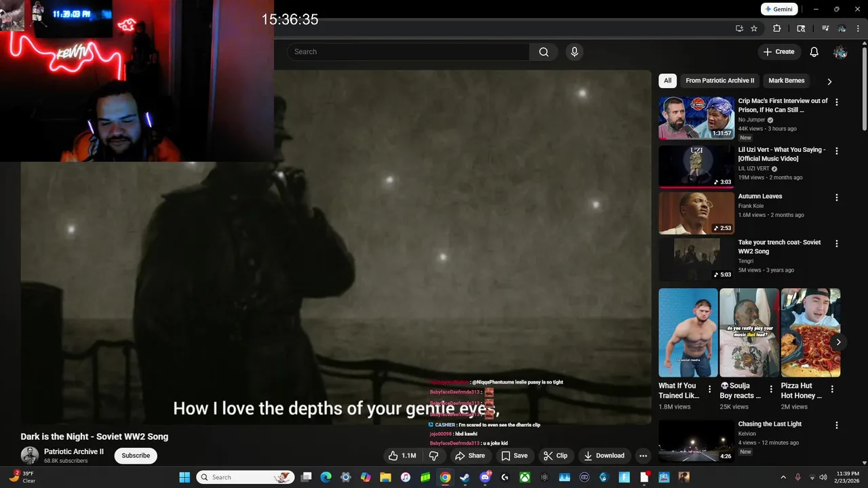Open Take your trench coat video title

(779, 247)
